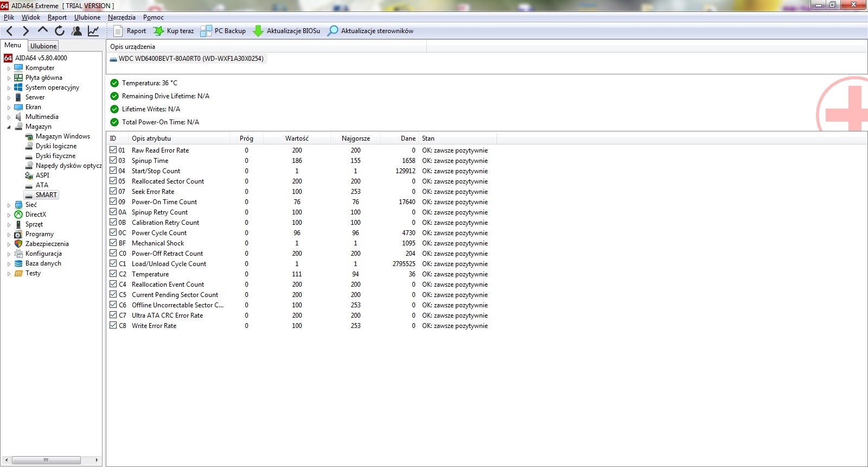The image size is (868, 467).
Task: Toggle the Start/Stop Count checkbox
Action: (113, 171)
